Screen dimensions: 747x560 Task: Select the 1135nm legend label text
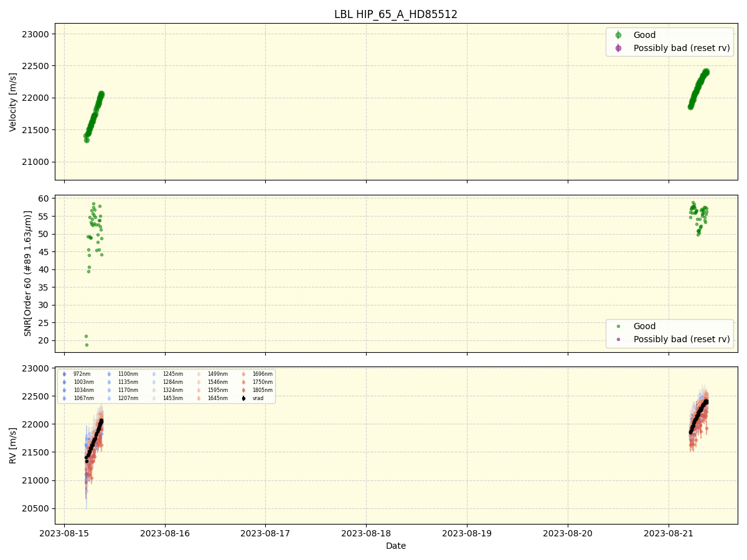[128, 382]
